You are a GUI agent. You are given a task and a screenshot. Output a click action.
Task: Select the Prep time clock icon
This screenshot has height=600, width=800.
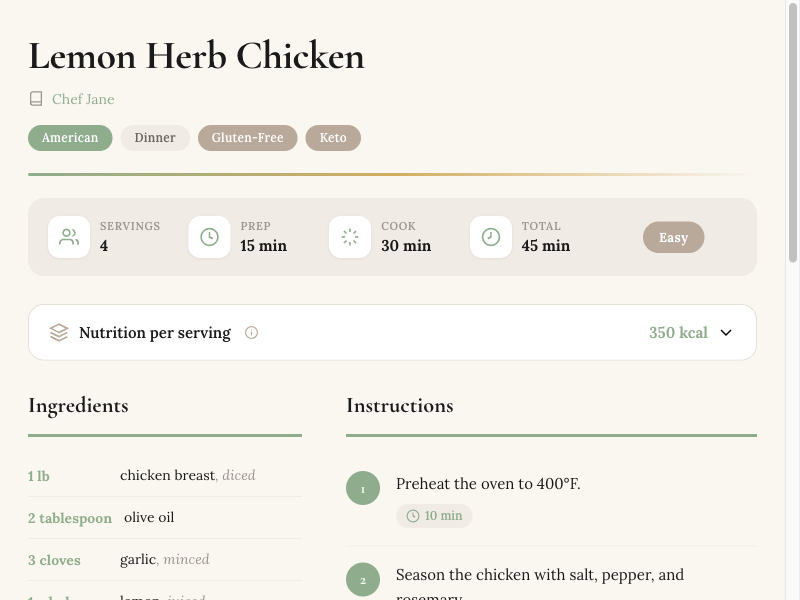[x=210, y=237]
